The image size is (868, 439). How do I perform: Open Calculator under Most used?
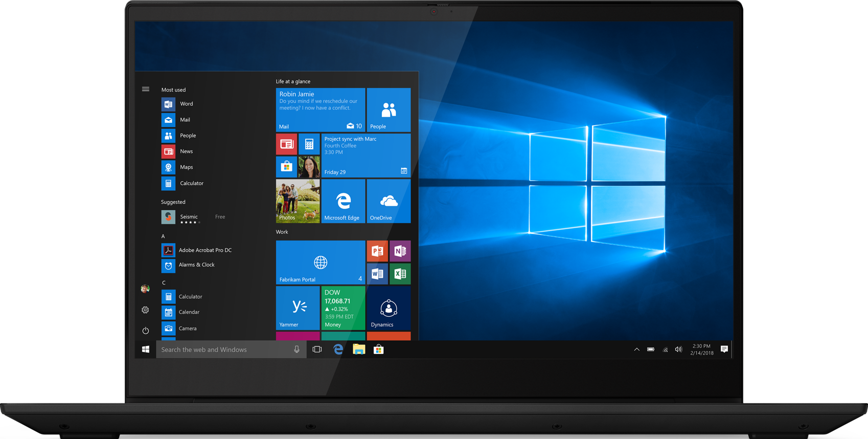[183, 183]
